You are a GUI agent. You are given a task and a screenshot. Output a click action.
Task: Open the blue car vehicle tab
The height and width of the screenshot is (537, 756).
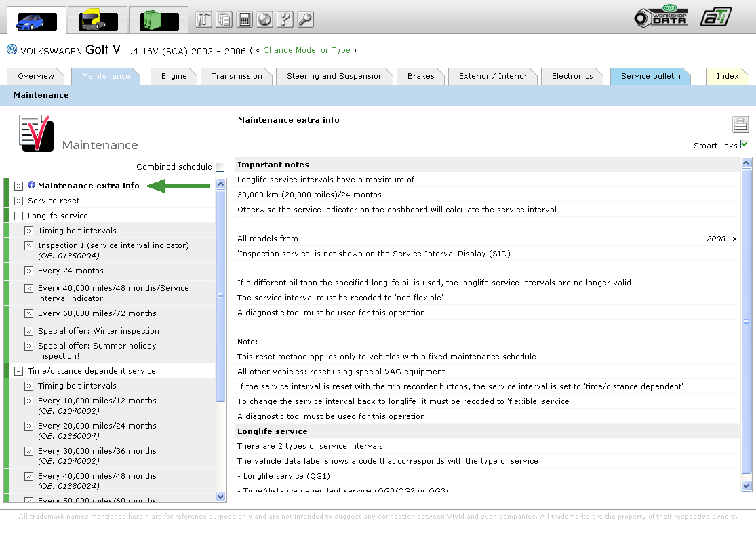[37, 21]
